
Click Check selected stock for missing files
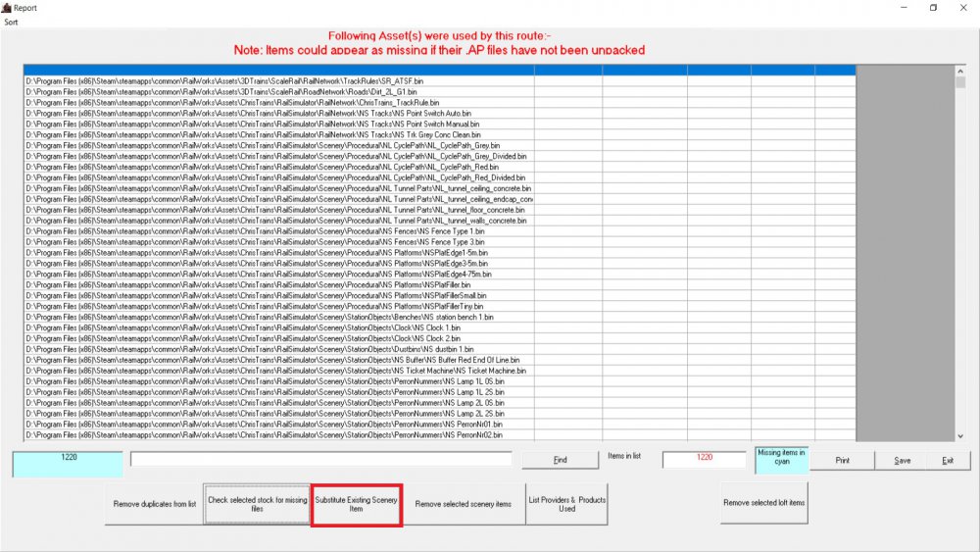[x=257, y=504]
